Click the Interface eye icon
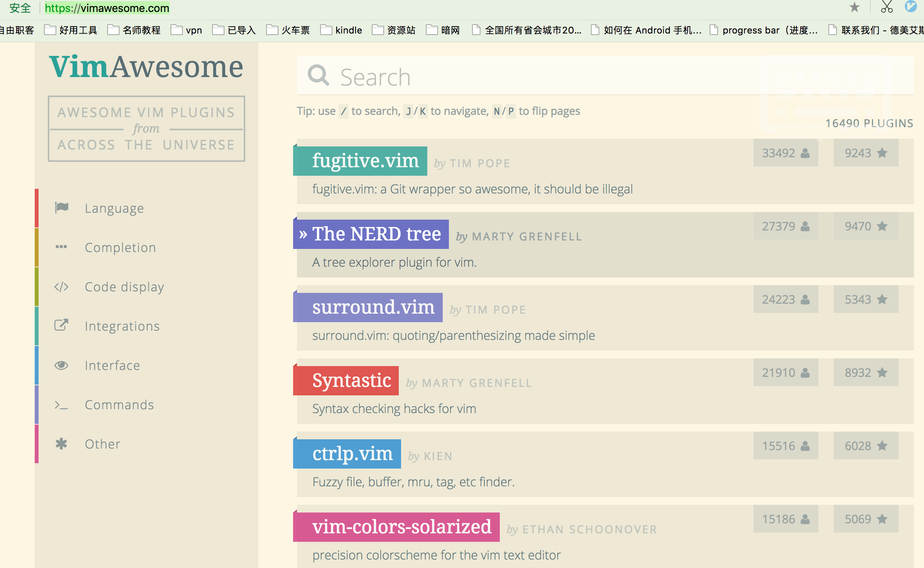 [61, 365]
